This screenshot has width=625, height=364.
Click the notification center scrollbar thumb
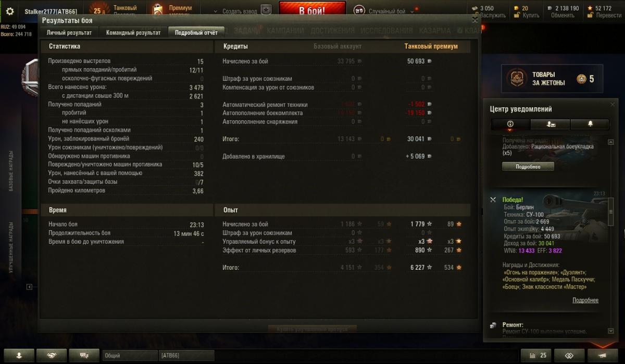pos(611,212)
